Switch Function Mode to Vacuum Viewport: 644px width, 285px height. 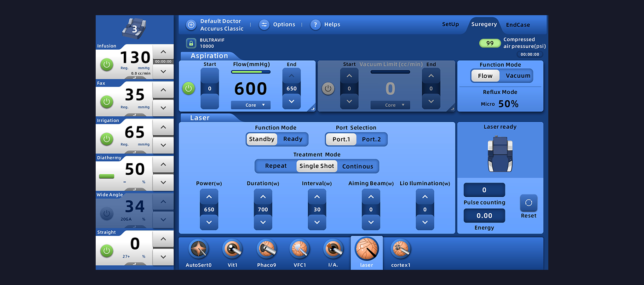point(518,76)
